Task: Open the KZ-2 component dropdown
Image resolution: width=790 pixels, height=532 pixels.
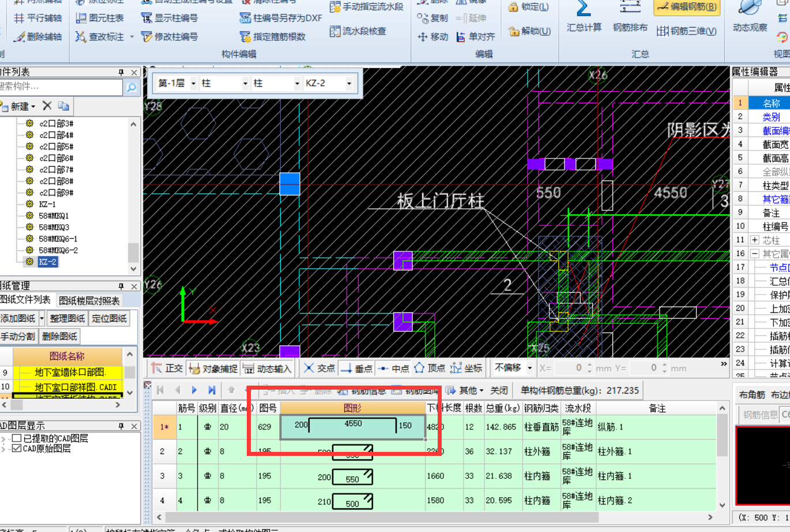Action: coord(349,84)
